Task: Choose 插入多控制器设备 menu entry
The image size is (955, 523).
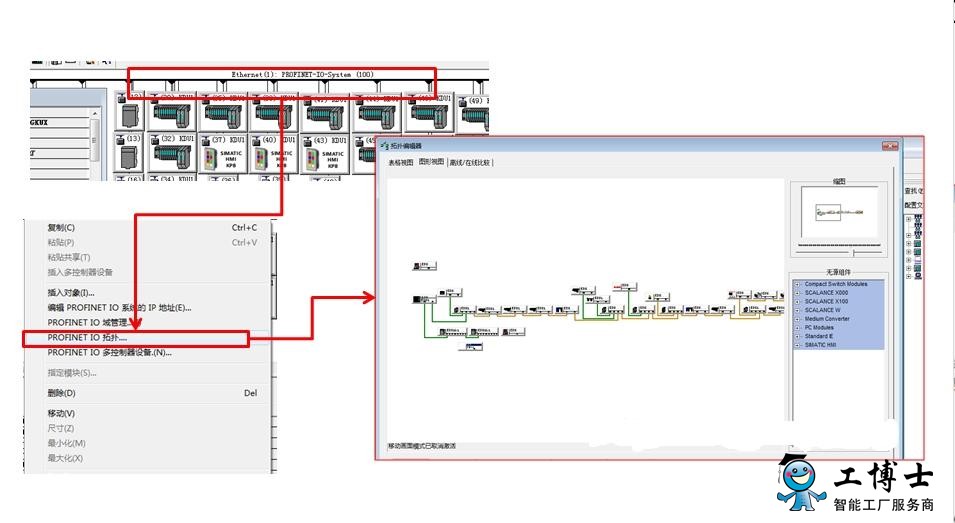Action: click(x=80, y=272)
